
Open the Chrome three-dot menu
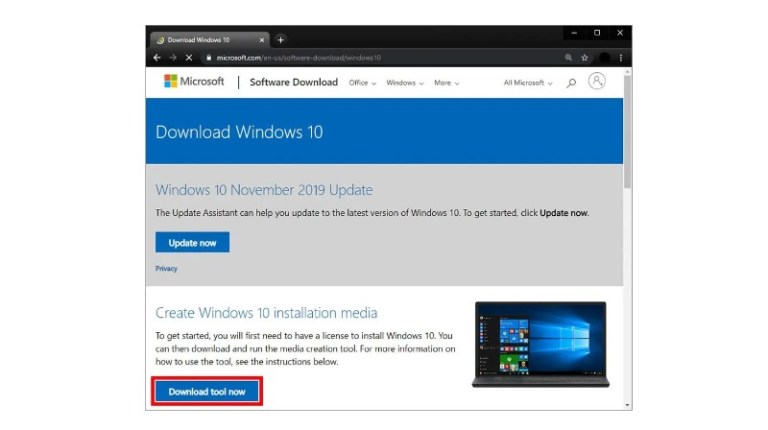click(x=621, y=58)
